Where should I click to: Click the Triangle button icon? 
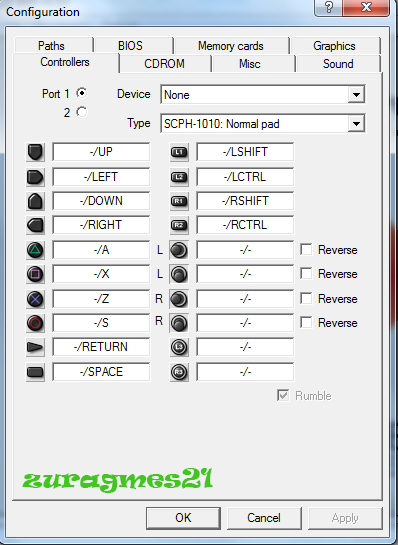[x=35, y=250]
